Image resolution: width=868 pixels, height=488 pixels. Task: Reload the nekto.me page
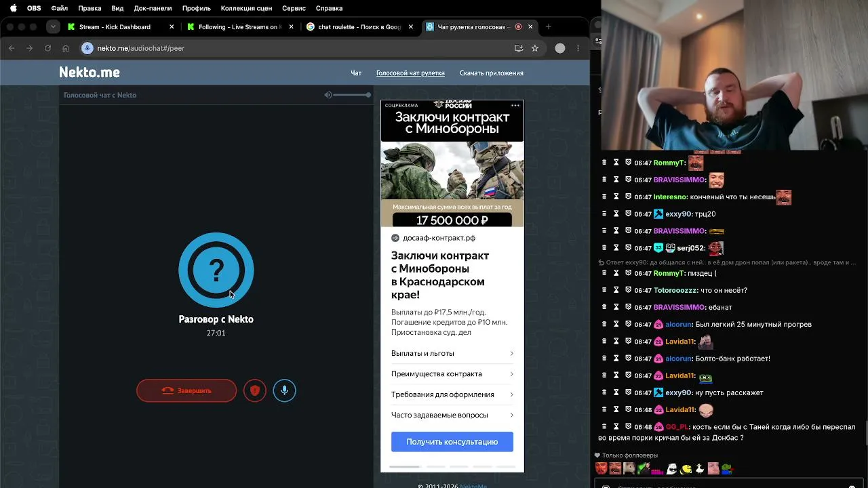click(47, 48)
